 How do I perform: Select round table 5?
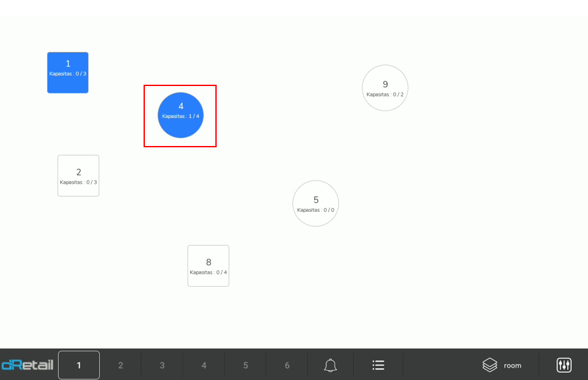coord(316,203)
